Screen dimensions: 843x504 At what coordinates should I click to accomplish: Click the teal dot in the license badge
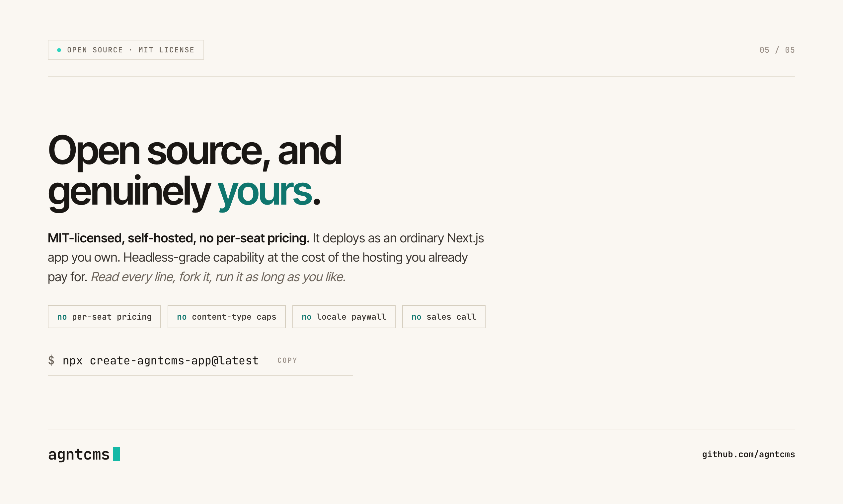click(x=59, y=50)
